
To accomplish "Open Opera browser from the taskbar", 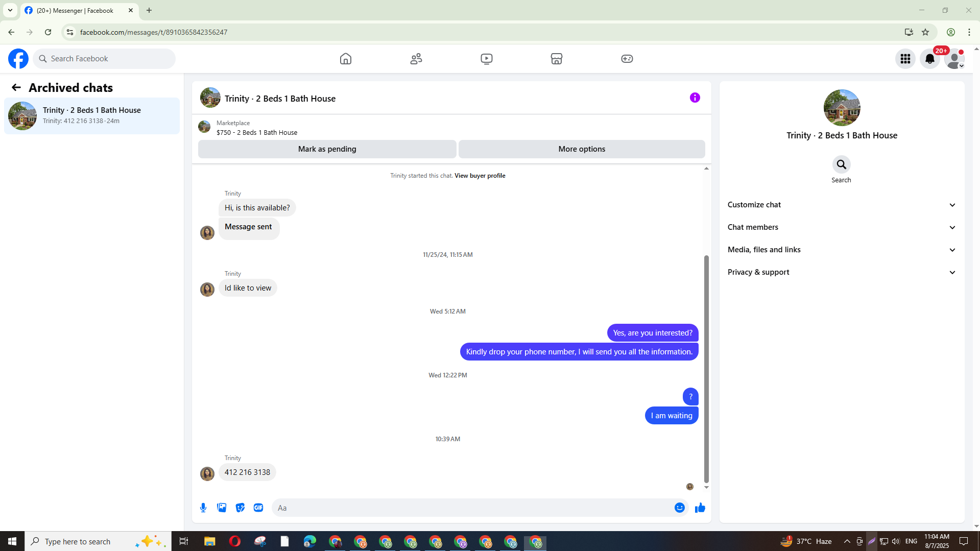I will click(235, 541).
